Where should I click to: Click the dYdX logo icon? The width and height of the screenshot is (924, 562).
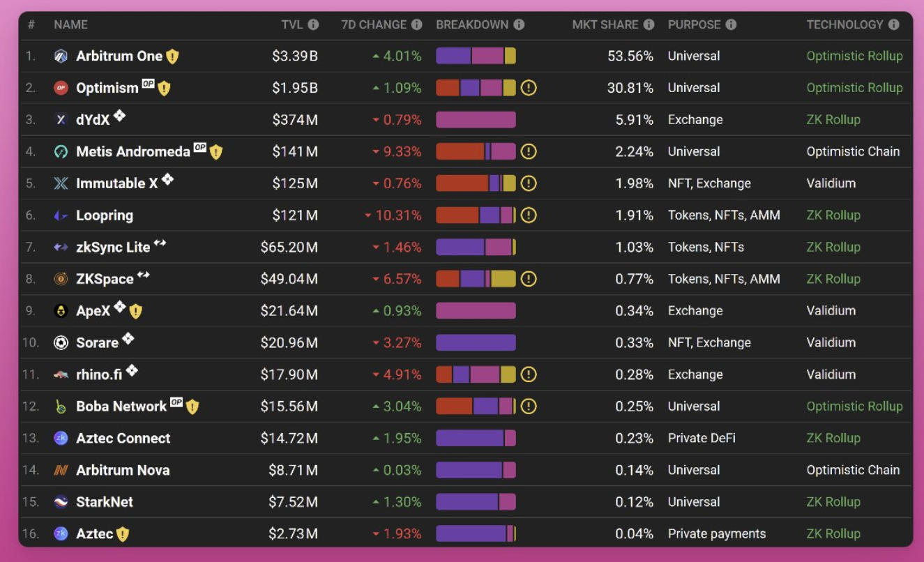coord(61,120)
